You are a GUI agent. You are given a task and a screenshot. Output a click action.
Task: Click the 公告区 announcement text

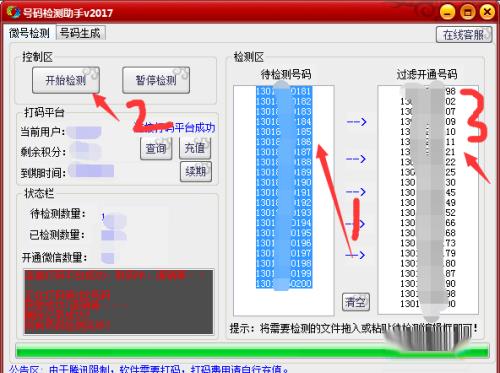point(149,368)
